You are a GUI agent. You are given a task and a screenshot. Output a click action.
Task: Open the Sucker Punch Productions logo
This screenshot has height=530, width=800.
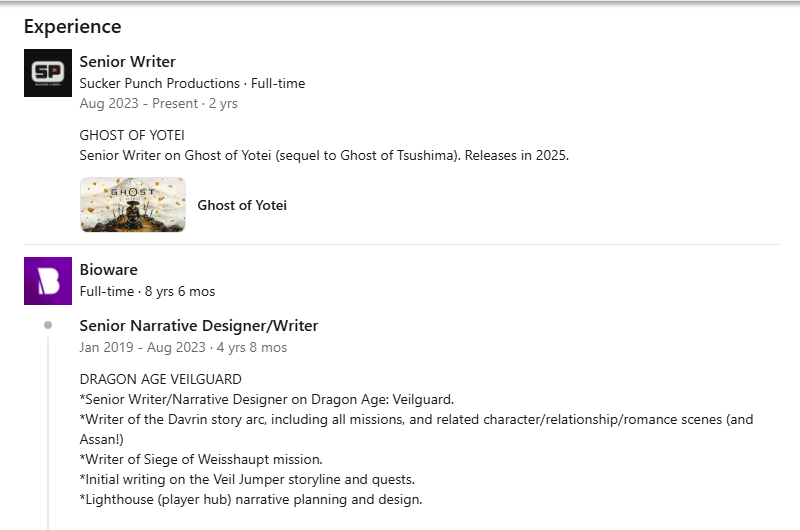[x=48, y=73]
